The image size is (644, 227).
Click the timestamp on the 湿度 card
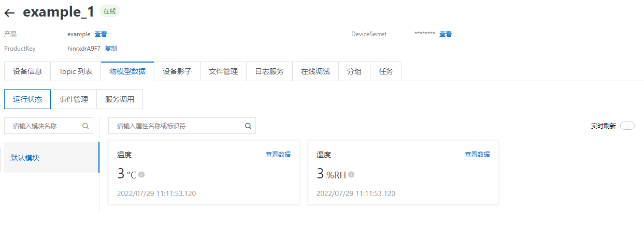(x=356, y=193)
